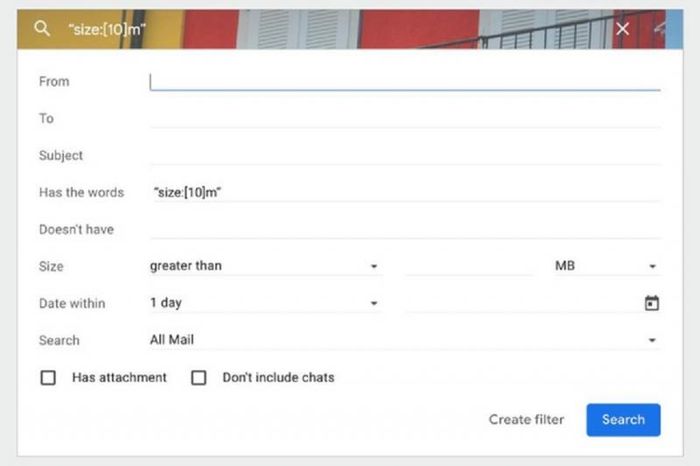Clear the search with the X icon
Screen dimensions: 700x466
pos(622,29)
